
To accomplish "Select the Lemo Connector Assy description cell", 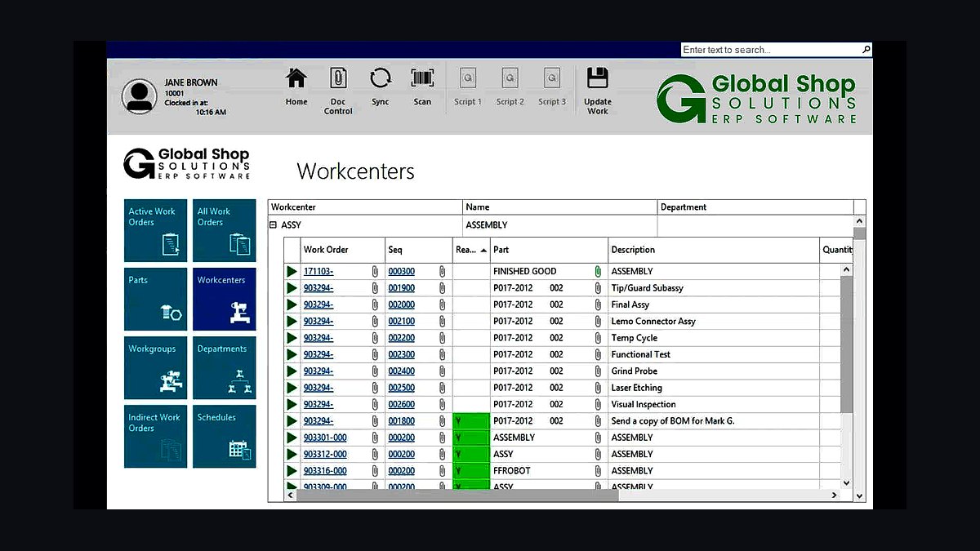I will [x=714, y=322].
